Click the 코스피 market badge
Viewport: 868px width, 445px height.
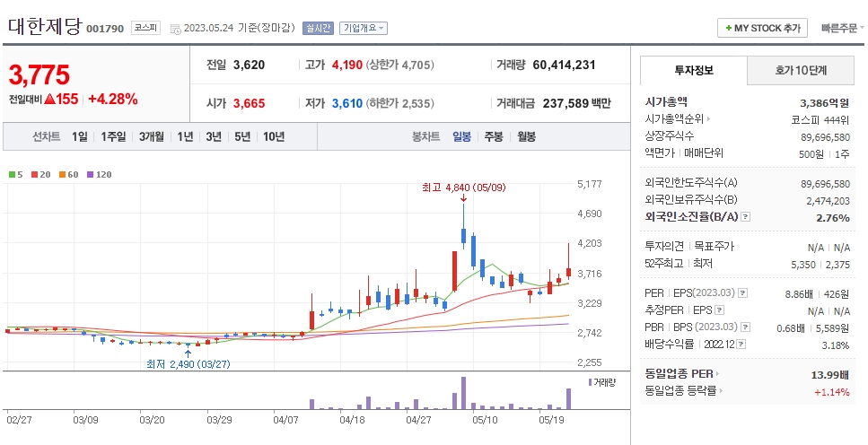point(145,28)
